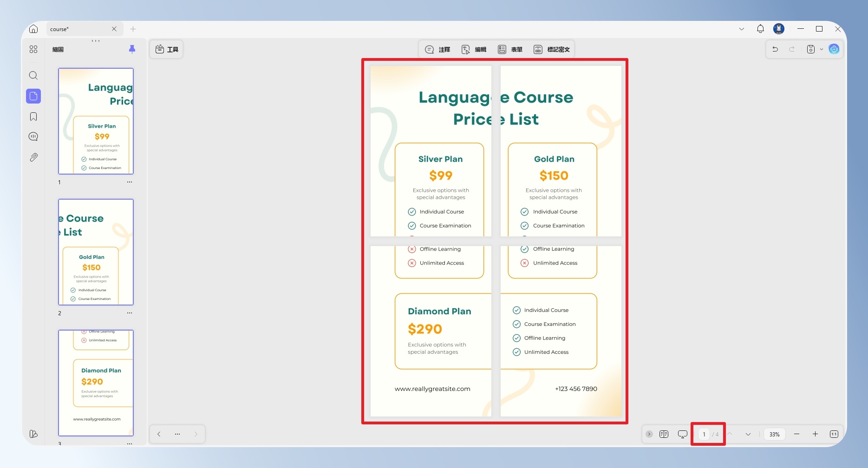Click the 工具 tools button
The image size is (868, 468).
(x=167, y=49)
